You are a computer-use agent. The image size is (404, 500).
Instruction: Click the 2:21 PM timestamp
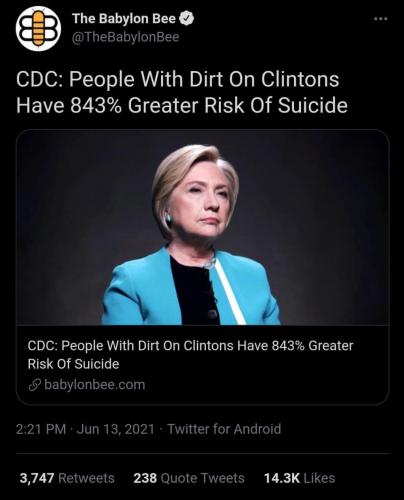[41, 429]
